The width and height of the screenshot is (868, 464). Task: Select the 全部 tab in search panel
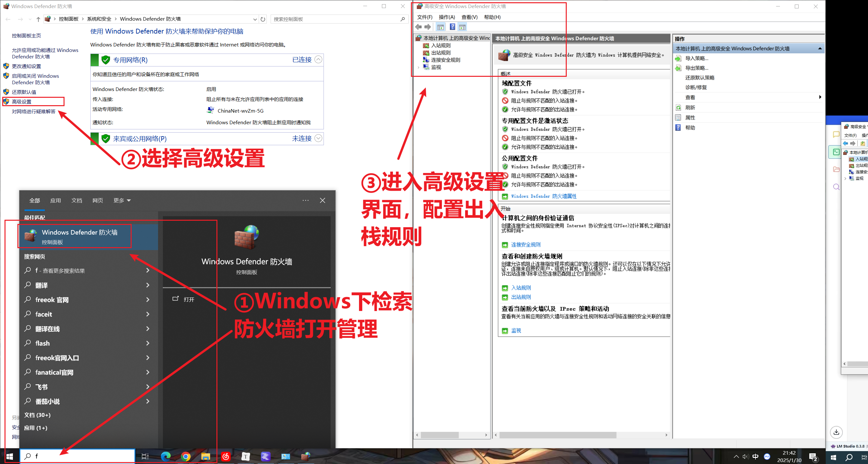pyautogui.click(x=35, y=200)
